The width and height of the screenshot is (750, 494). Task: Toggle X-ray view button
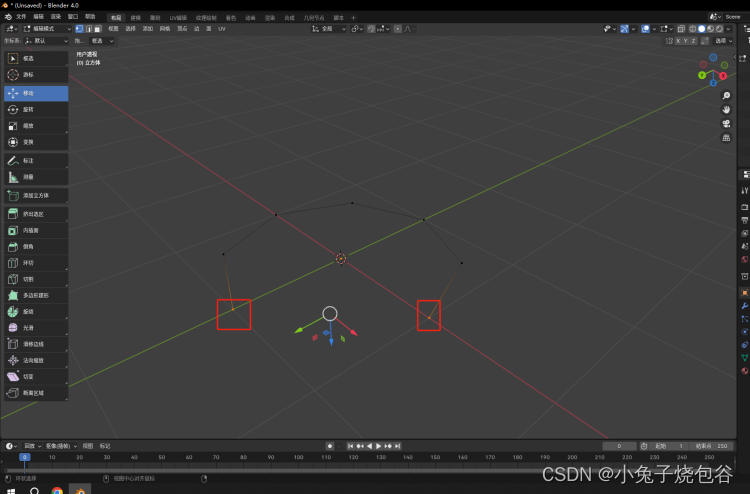681,29
